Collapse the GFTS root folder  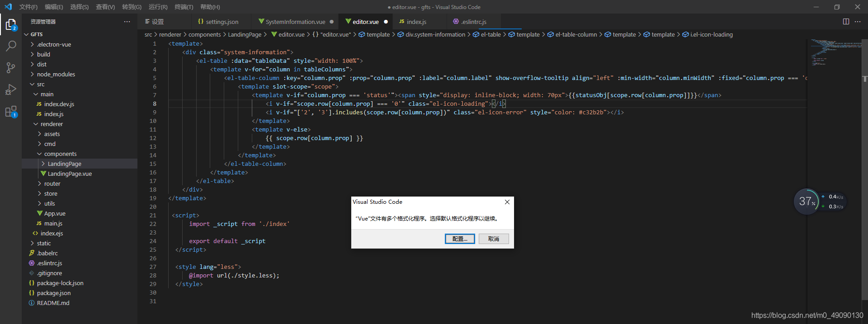point(80,34)
